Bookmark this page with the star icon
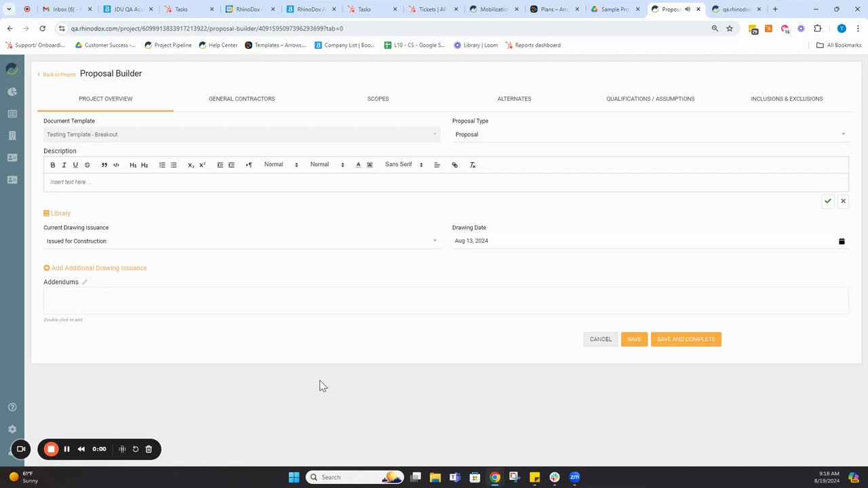 (x=730, y=28)
